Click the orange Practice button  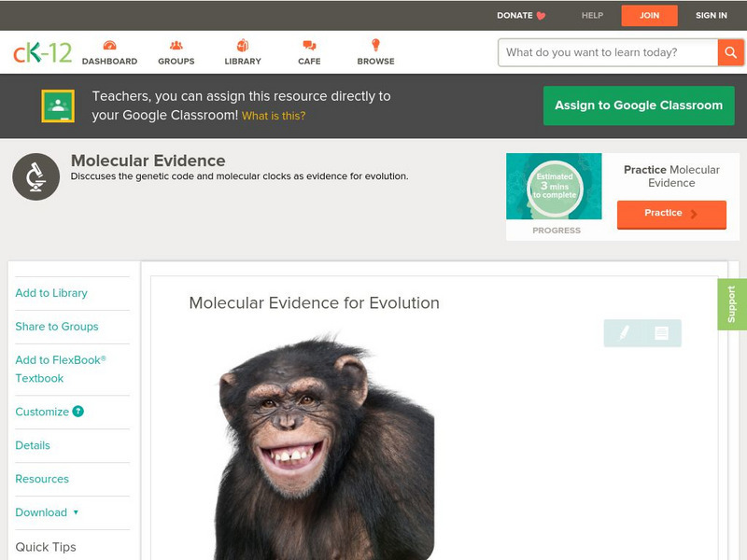[x=671, y=215]
